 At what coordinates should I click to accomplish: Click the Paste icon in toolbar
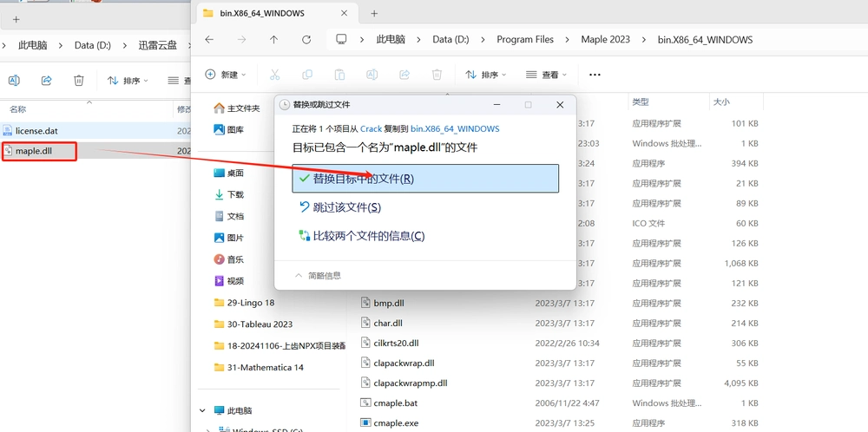340,74
